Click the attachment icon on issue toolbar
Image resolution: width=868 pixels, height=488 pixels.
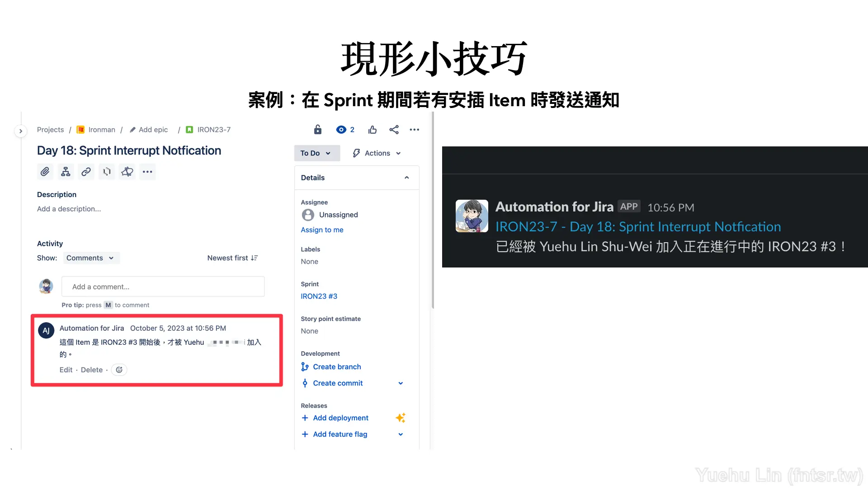(45, 172)
